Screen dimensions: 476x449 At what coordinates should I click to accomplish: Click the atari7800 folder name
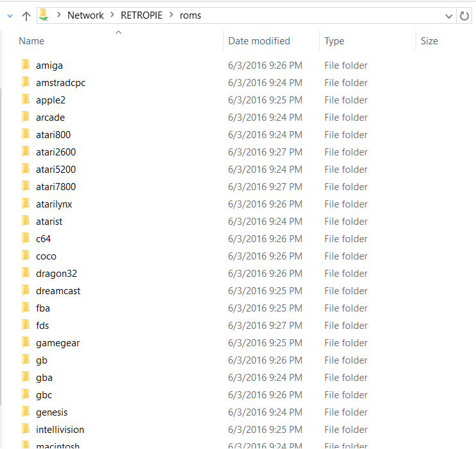click(56, 187)
